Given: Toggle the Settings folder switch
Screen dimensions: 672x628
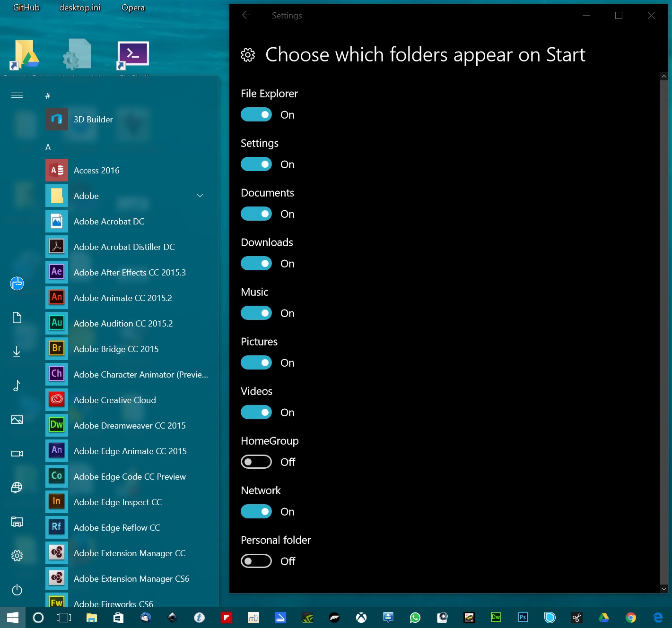Looking at the screenshot, I should 256,164.
